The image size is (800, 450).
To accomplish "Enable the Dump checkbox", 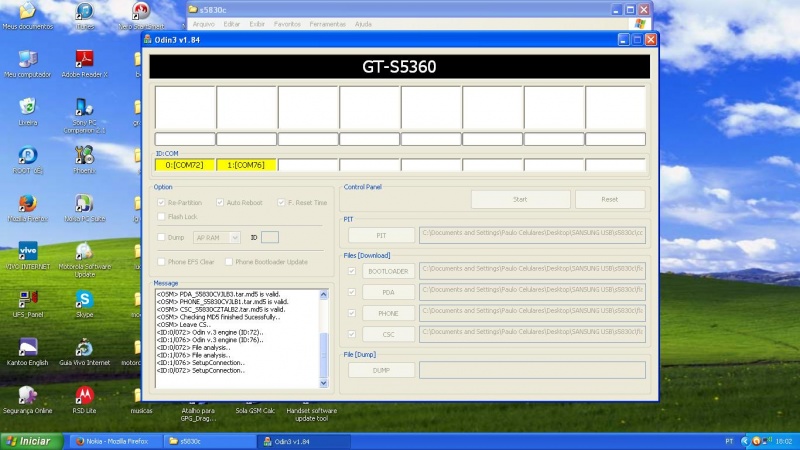I will point(161,237).
